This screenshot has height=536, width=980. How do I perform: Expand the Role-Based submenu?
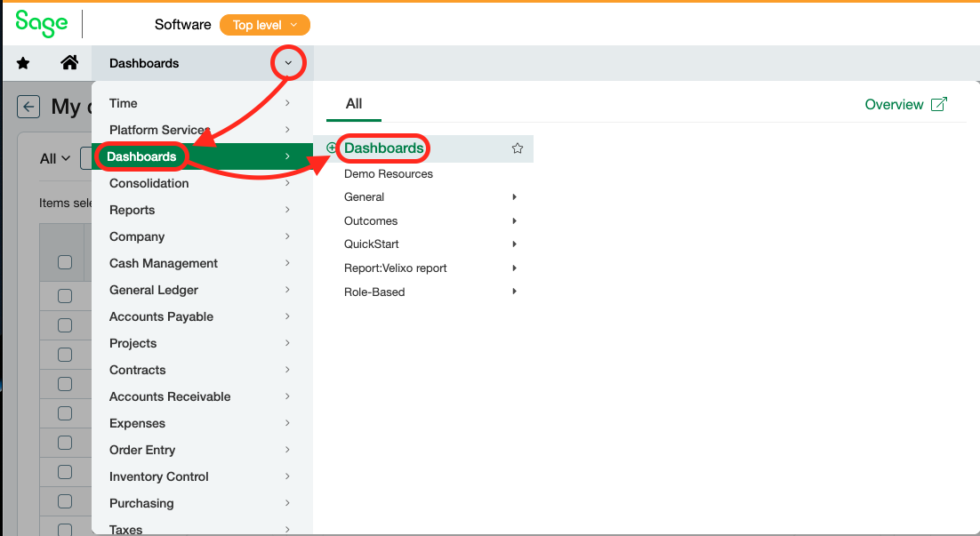click(x=514, y=292)
